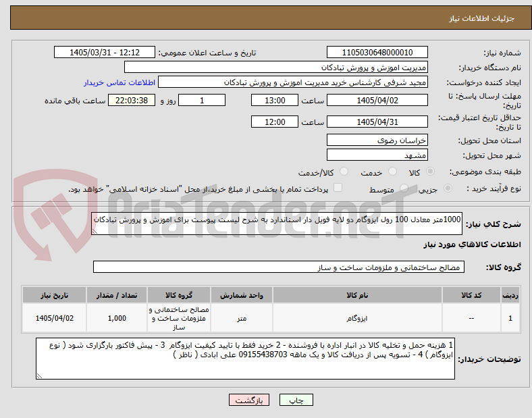
Task: Click the buyer organization name field
Action: (276, 67)
